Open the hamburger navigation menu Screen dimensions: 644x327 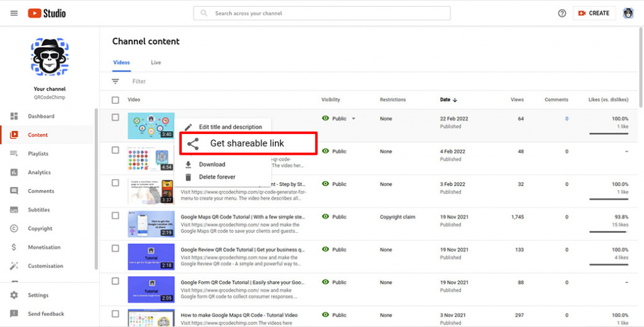(x=14, y=13)
